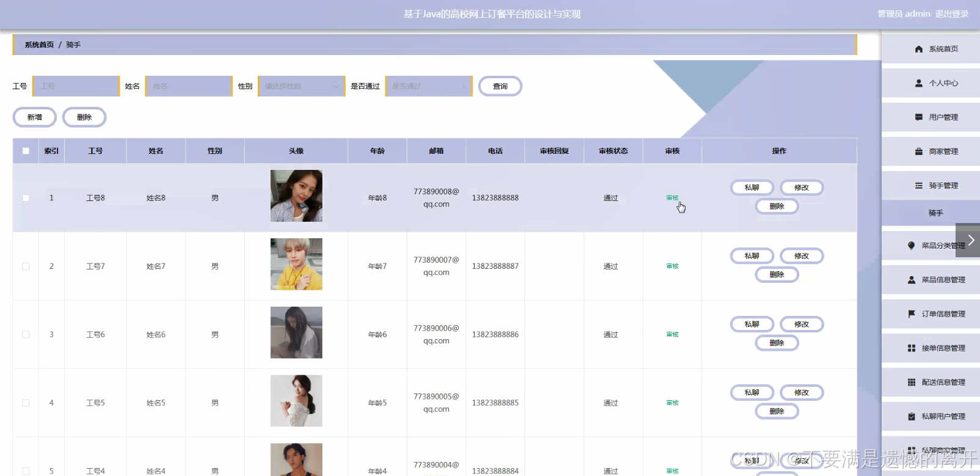Click the chat icon beside 用户管理

(x=918, y=117)
